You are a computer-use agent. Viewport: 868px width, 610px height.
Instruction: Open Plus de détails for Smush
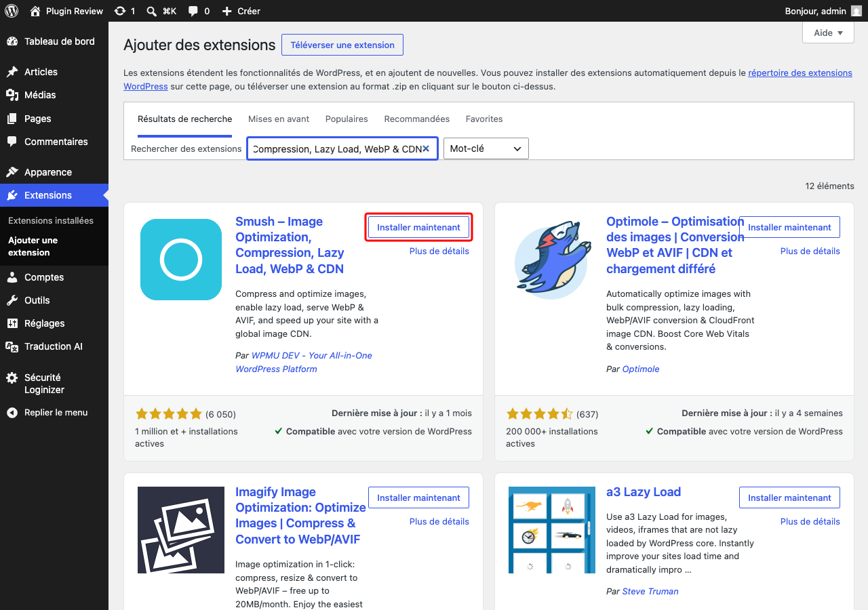pyautogui.click(x=439, y=251)
